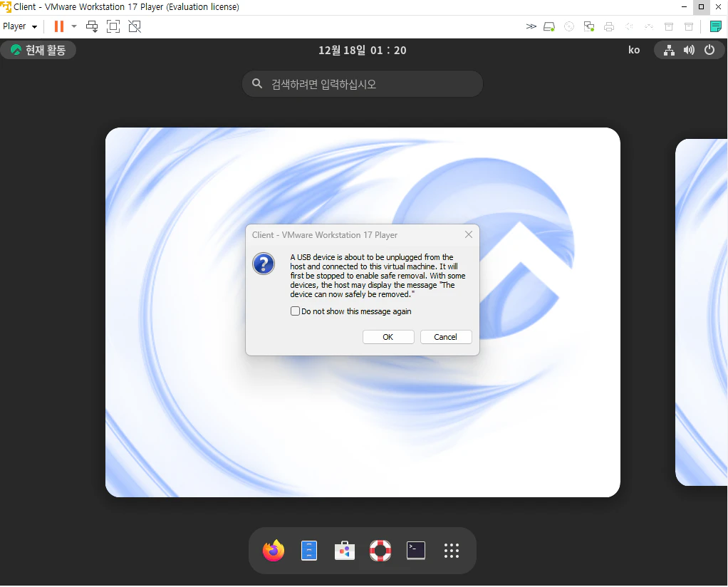Click the grayed USB connection device icon
The width and height of the screenshot is (728, 587).
[x=649, y=26]
